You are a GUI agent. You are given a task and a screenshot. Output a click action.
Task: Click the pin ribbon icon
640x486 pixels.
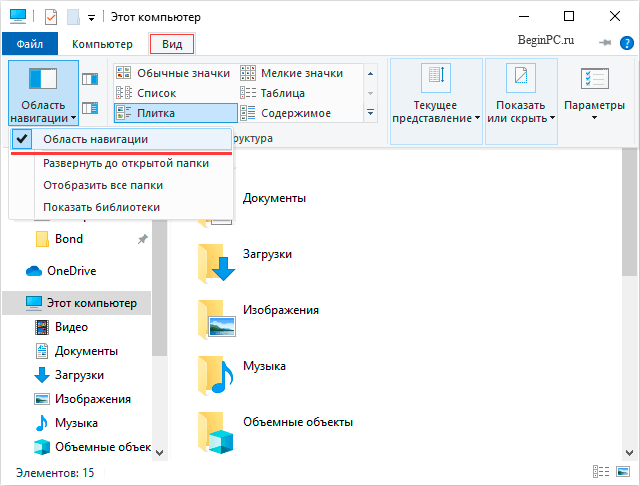(605, 42)
